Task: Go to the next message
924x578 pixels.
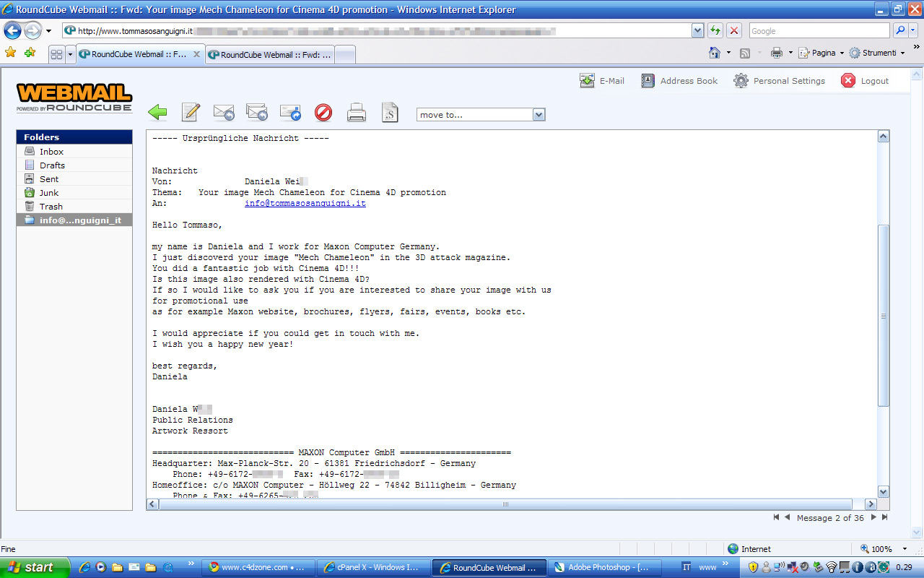Action: tap(873, 517)
